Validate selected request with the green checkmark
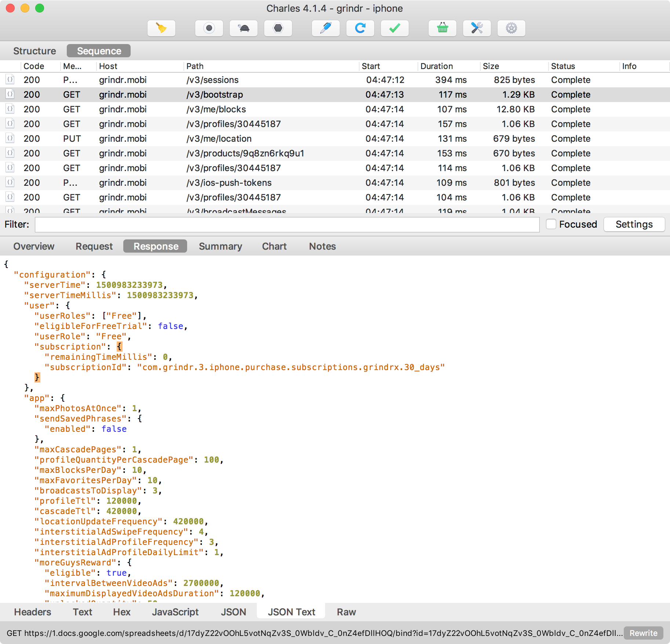This screenshot has height=644, width=670. click(395, 28)
